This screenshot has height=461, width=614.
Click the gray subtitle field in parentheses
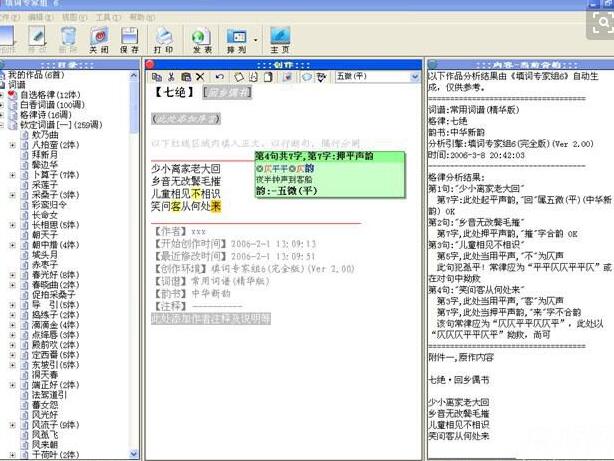coord(186,119)
